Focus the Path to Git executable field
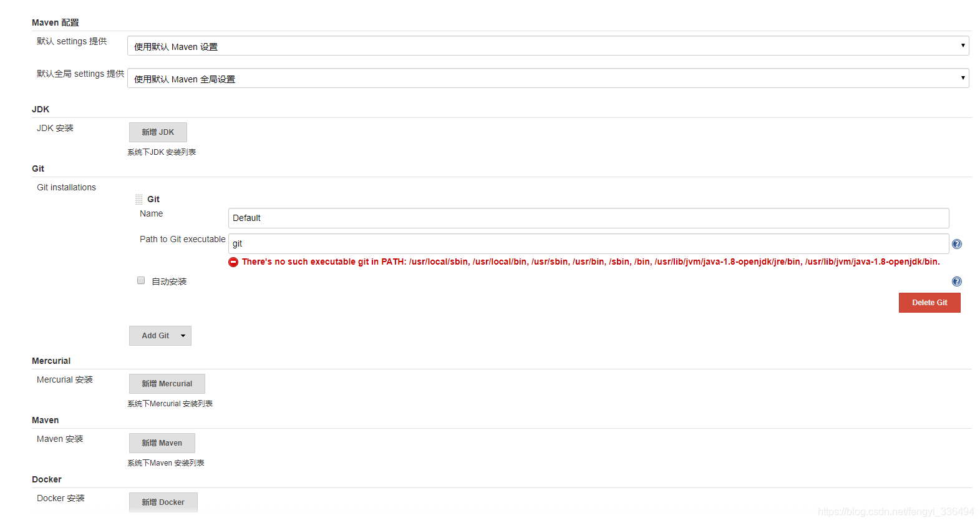 coord(588,243)
